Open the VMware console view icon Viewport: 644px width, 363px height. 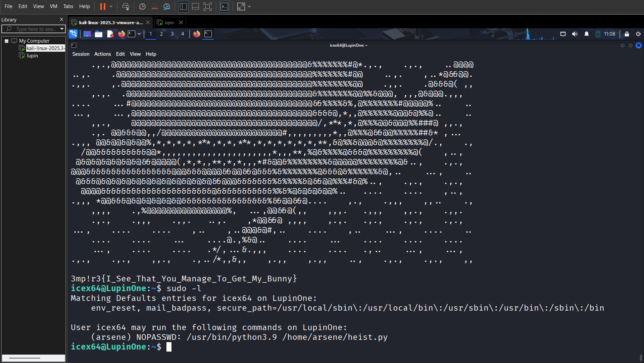(x=224, y=6)
